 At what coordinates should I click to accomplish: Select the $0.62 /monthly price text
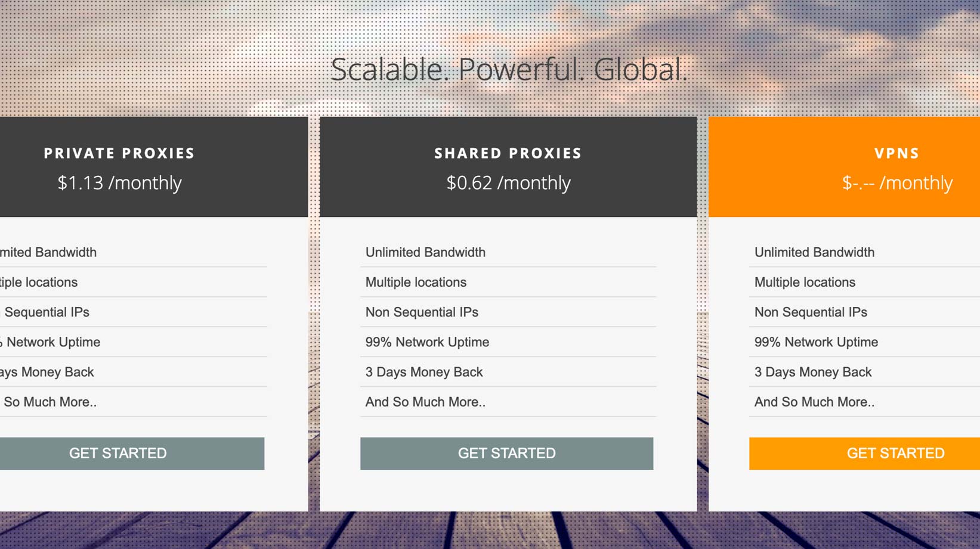508,183
